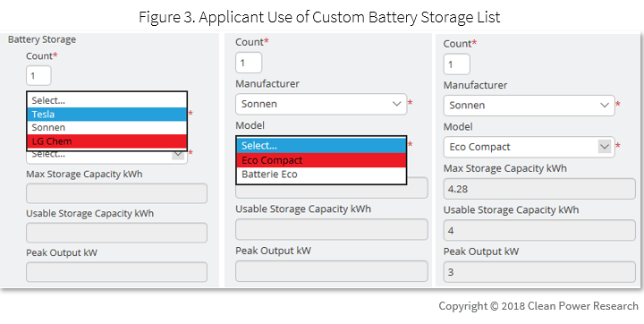Click empty Max Storage Capacity field in left panel

116,193
